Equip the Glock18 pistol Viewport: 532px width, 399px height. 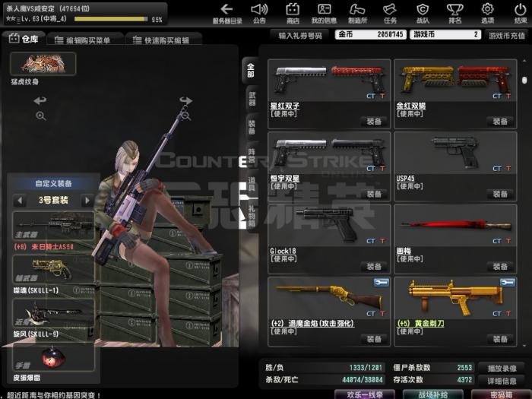point(374,266)
